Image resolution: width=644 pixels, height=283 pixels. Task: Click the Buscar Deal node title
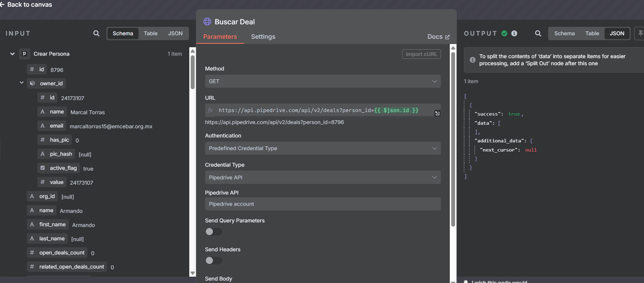(234, 22)
